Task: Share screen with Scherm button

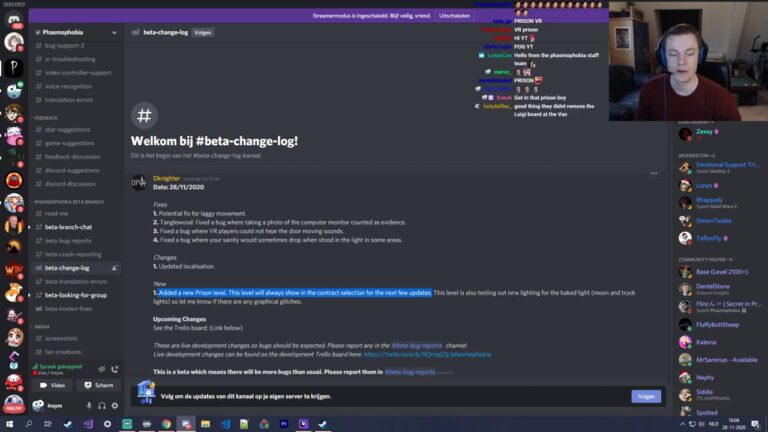Action: click(x=98, y=385)
